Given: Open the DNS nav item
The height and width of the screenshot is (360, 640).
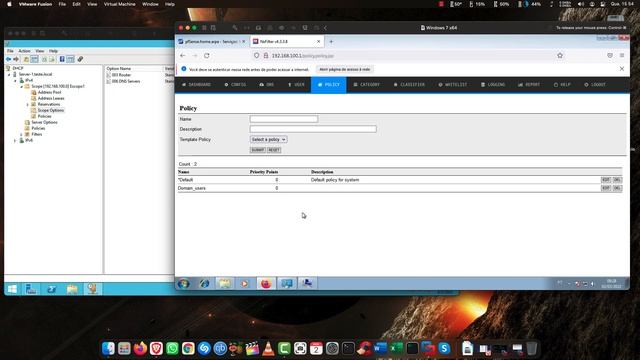Looking at the screenshot, I should [x=267, y=84].
